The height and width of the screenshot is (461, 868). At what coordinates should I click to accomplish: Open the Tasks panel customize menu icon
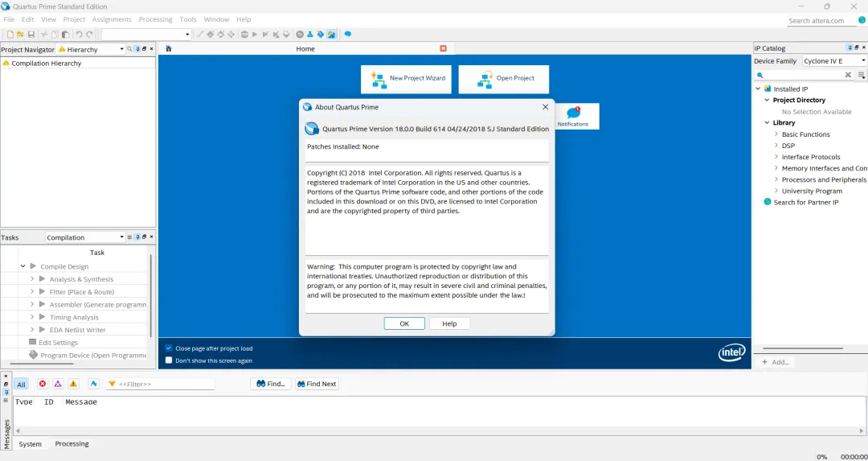pyautogui.click(x=129, y=237)
